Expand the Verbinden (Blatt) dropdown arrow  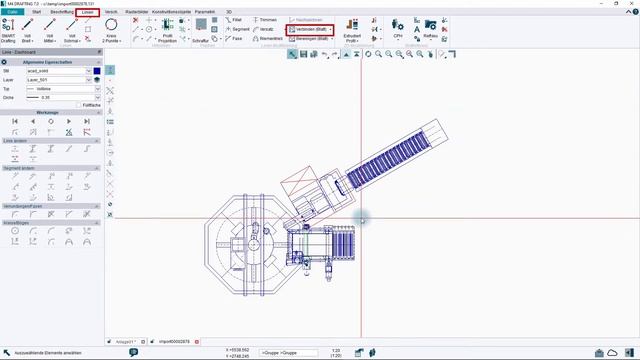click(x=330, y=29)
